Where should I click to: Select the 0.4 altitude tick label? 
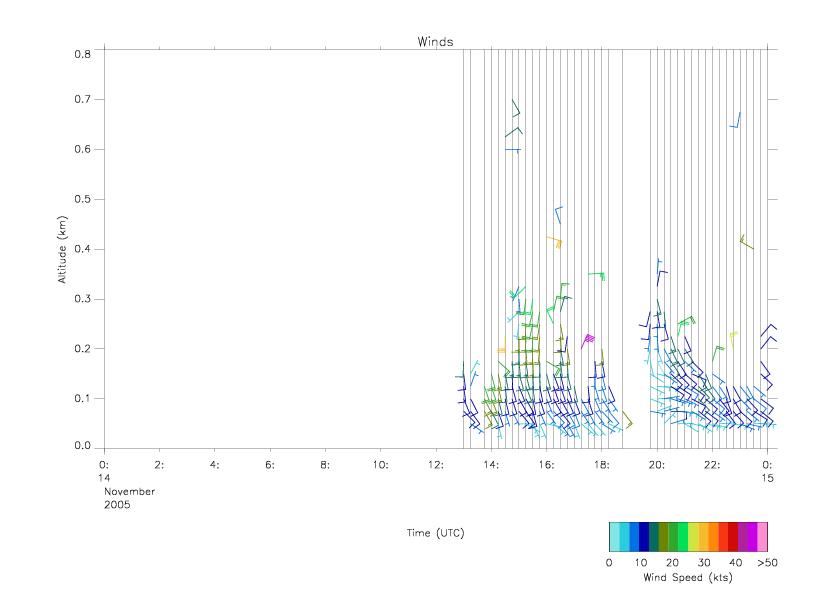82,249
